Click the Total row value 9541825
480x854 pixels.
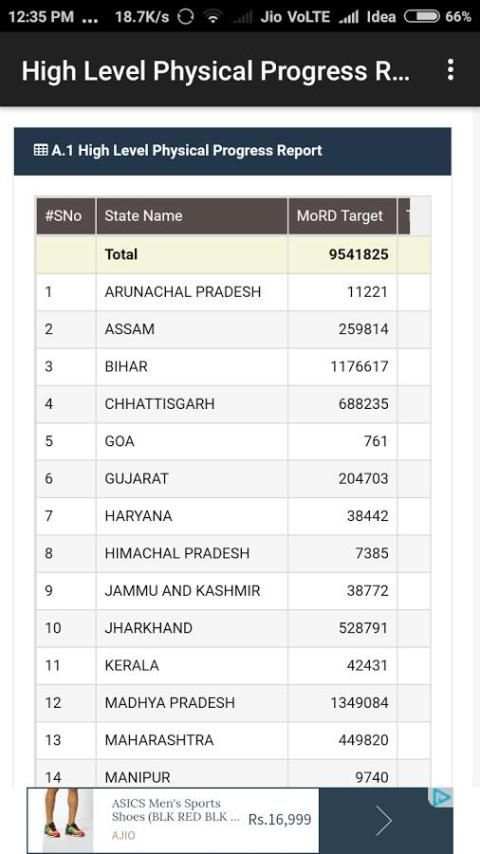[x=359, y=254]
